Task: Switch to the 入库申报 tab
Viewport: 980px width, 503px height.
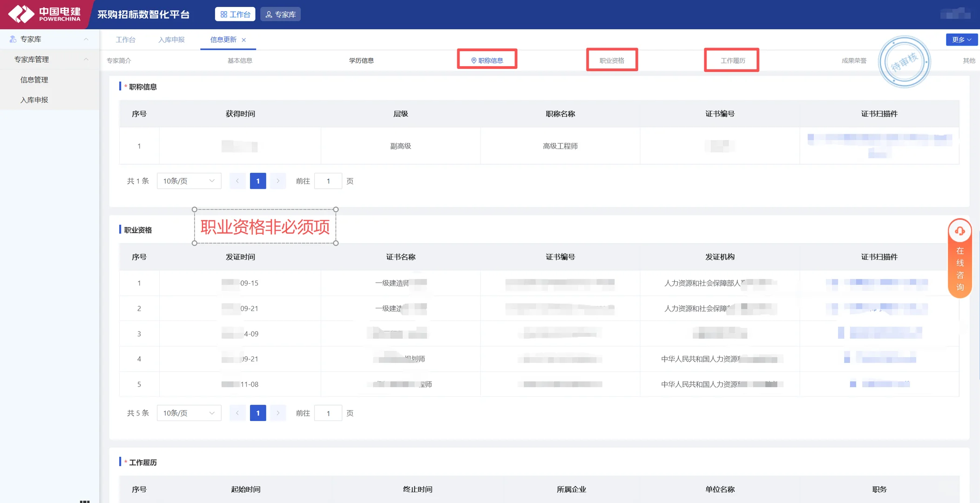Action: tap(171, 40)
